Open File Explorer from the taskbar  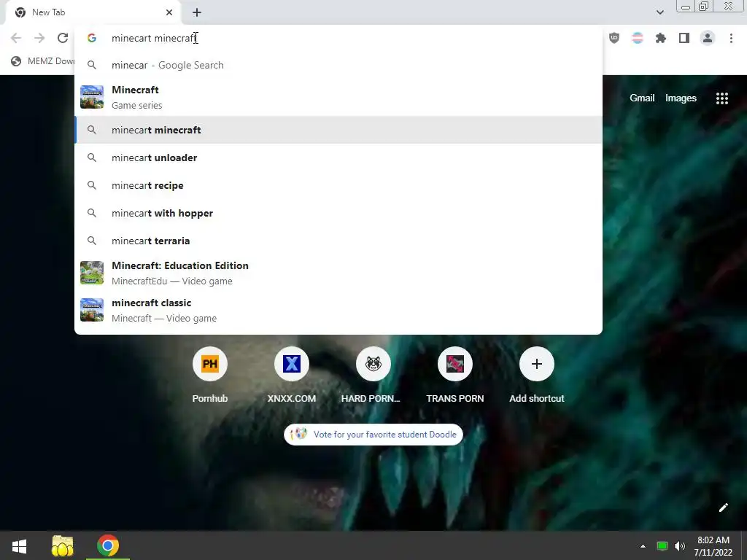[x=63, y=545]
